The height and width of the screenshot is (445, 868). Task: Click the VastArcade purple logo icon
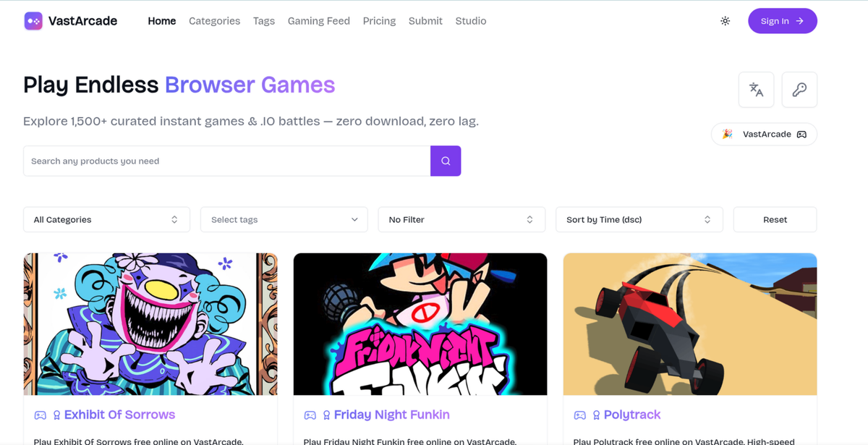(33, 21)
